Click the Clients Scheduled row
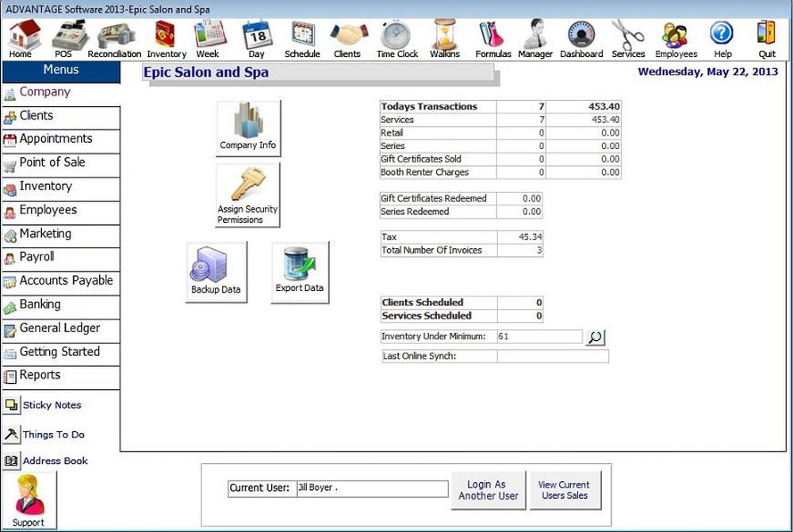Viewport: 793px width, 532px height. click(x=462, y=302)
